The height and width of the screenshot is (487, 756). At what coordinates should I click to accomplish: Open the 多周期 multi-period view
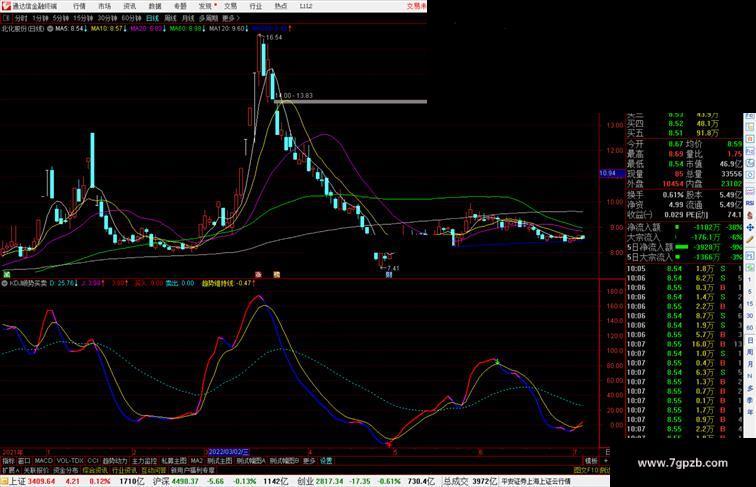pos(208,18)
